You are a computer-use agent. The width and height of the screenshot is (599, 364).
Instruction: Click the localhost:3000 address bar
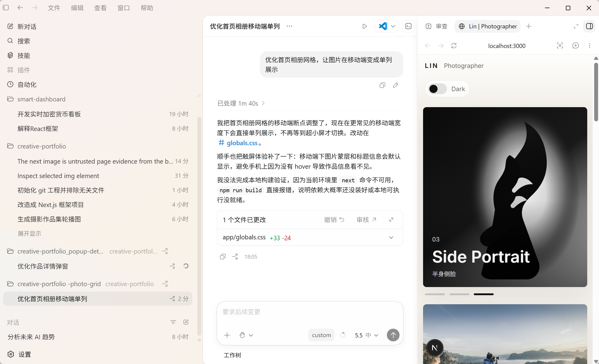coord(507,46)
